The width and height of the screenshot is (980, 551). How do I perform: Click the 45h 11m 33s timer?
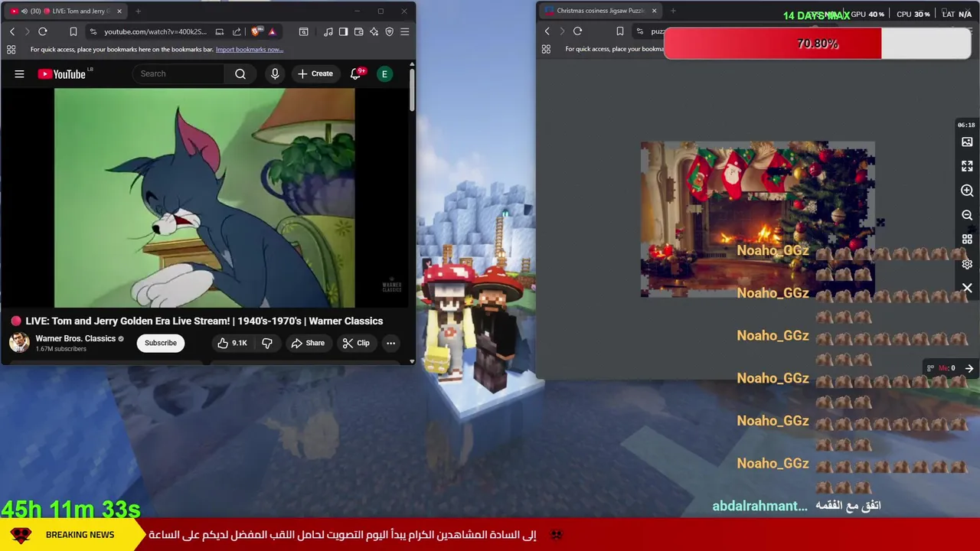click(x=70, y=508)
